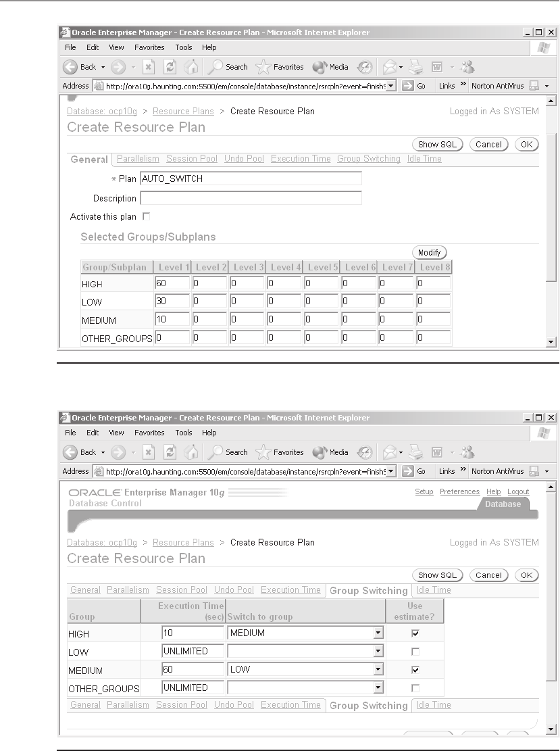
Task: Open Back history dropdown arrow in General-tab window
Action: coord(103,68)
